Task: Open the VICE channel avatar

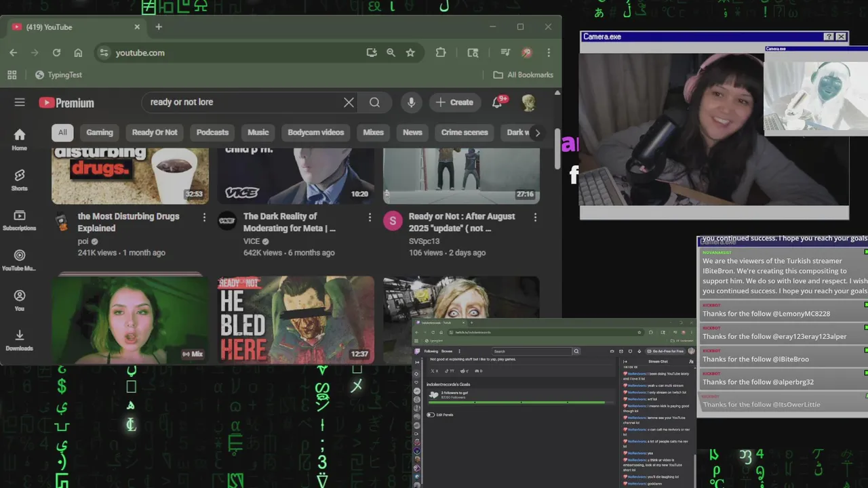Action: [226, 221]
